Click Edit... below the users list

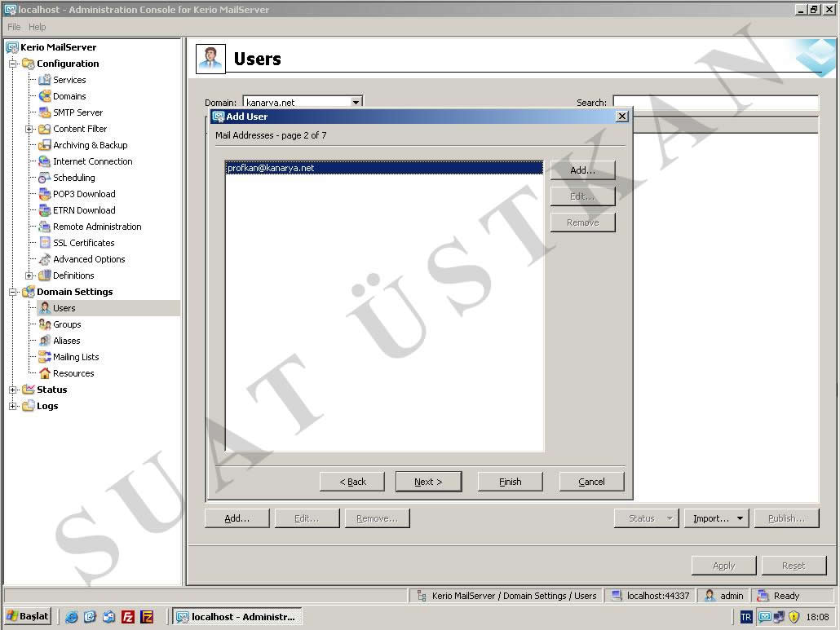coord(307,518)
